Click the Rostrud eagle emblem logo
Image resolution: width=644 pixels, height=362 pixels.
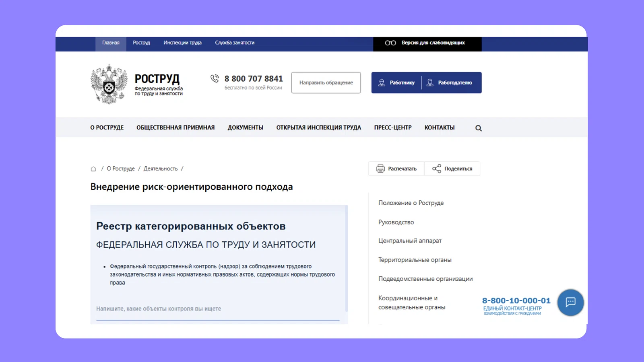click(x=109, y=84)
